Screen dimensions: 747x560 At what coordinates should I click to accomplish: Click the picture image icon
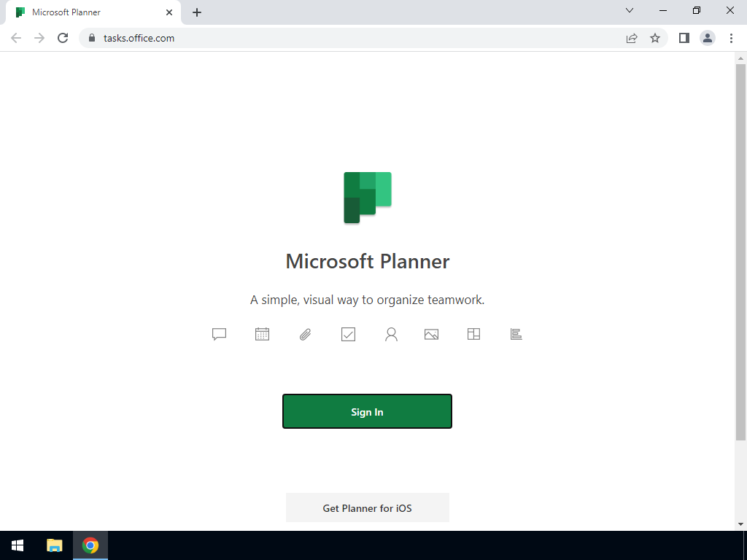[x=431, y=334]
